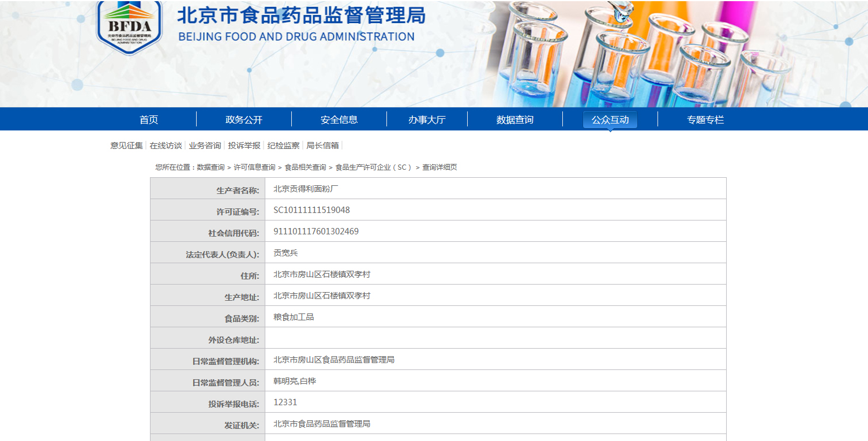The width and height of the screenshot is (868, 441).
Task: Click the 投诉举报电话 label cell
Action: click(208, 402)
